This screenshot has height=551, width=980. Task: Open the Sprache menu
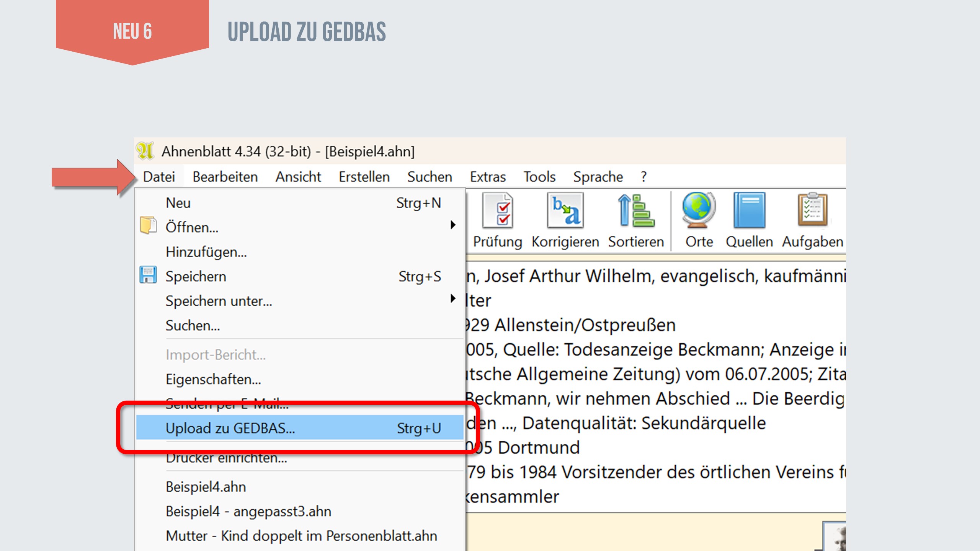click(x=598, y=177)
